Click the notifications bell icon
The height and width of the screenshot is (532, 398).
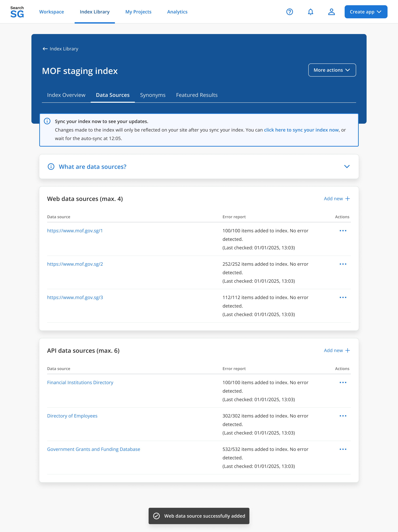310,12
